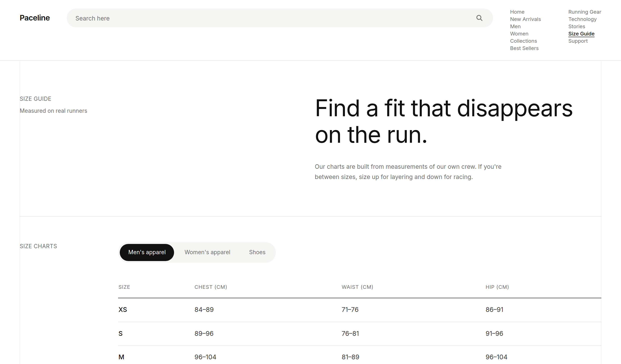Browse the Collections link
Image resolution: width=621 pixels, height=364 pixels.
tap(523, 41)
